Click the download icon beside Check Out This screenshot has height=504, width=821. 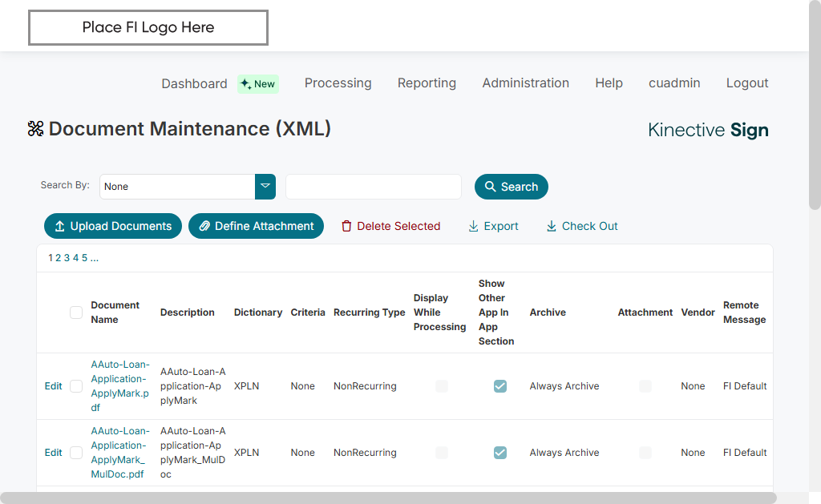click(552, 227)
